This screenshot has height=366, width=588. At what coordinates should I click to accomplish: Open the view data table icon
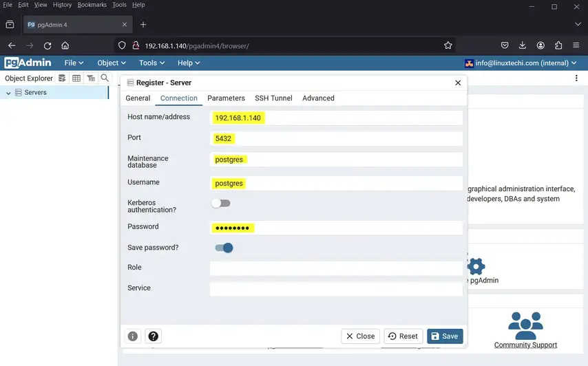pyautogui.click(x=76, y=78)
